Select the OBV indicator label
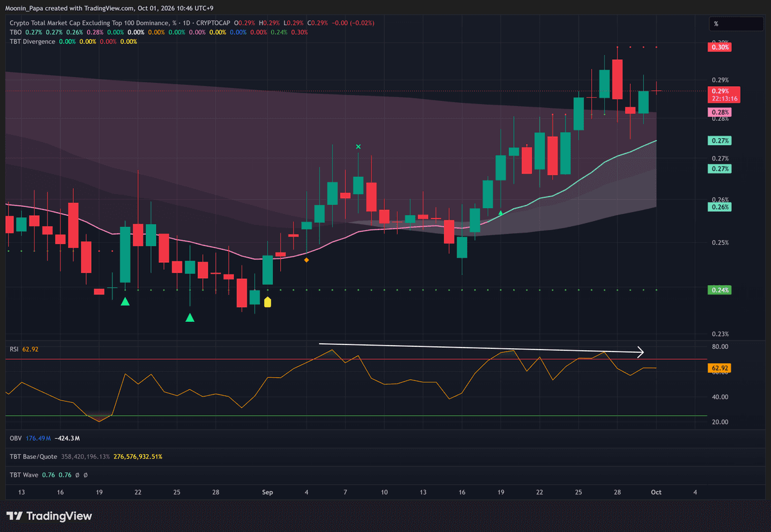The height and width of the screenshot is (532, 771). pyautogui.click(x=15, y=438)
